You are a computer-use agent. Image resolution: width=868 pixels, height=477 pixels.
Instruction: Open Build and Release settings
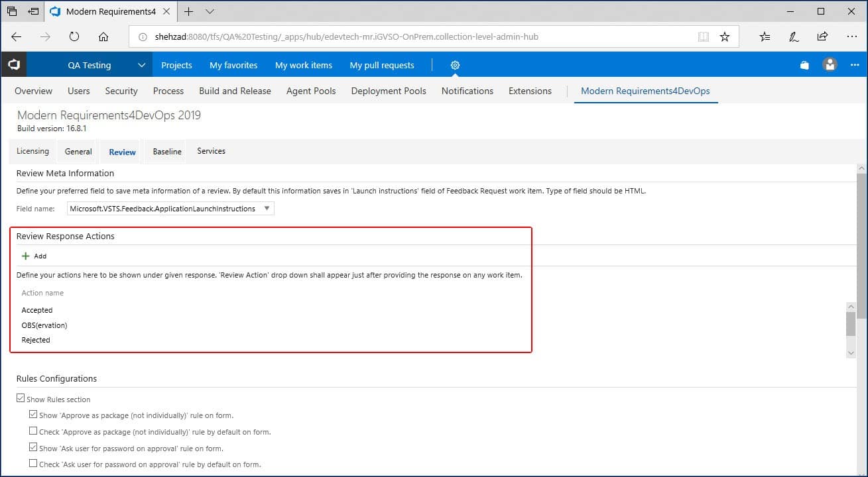235,91
